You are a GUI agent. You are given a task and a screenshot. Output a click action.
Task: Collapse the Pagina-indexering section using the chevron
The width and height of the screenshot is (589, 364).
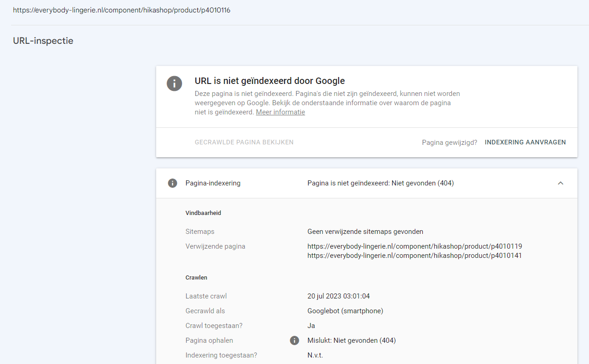[x=560, y=183]
